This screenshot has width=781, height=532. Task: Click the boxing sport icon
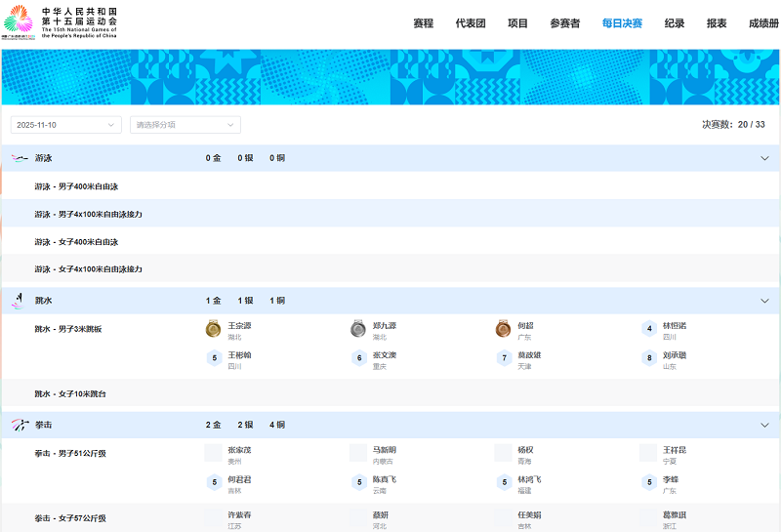pos(20,426)
